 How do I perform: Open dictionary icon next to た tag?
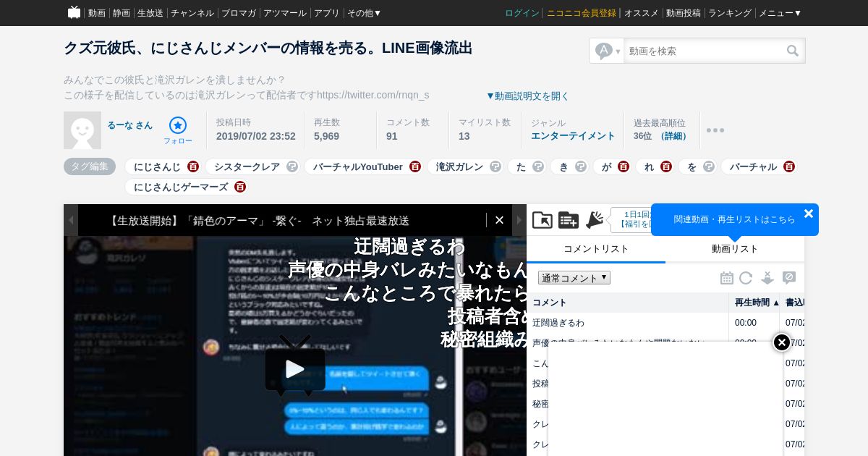(x=538, y=166)
